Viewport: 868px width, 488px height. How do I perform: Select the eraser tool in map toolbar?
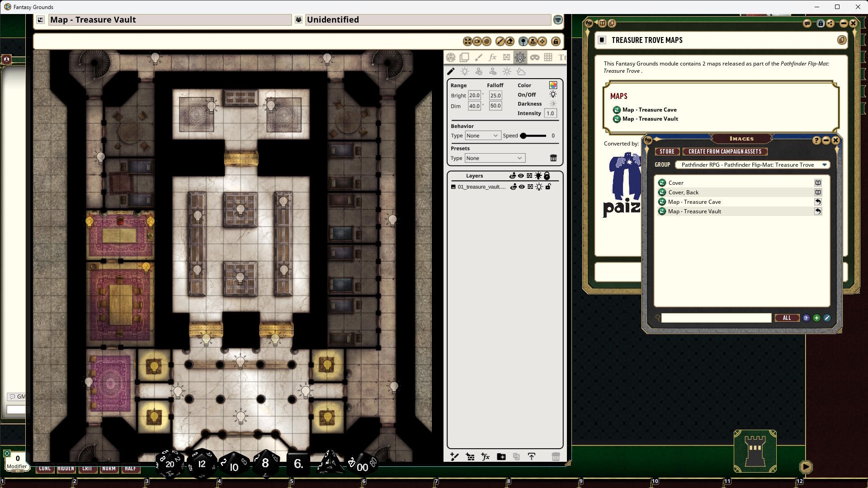509,41
